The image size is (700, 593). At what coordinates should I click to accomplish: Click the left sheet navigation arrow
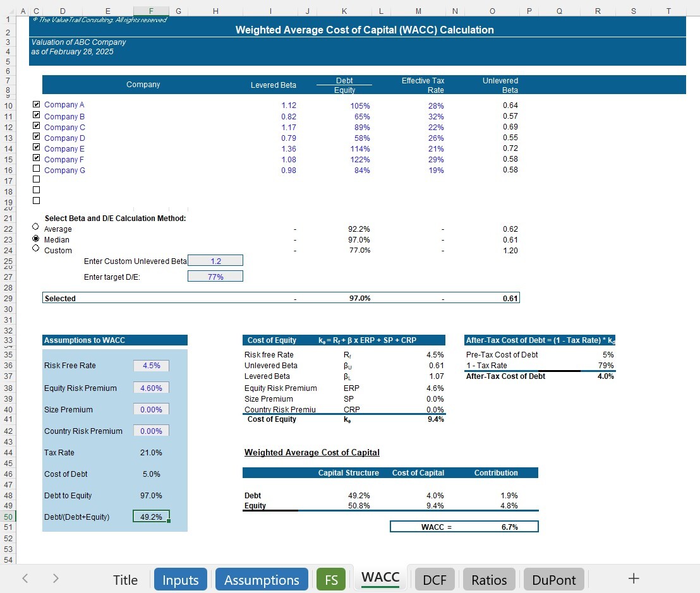click(x=25, y=578)
